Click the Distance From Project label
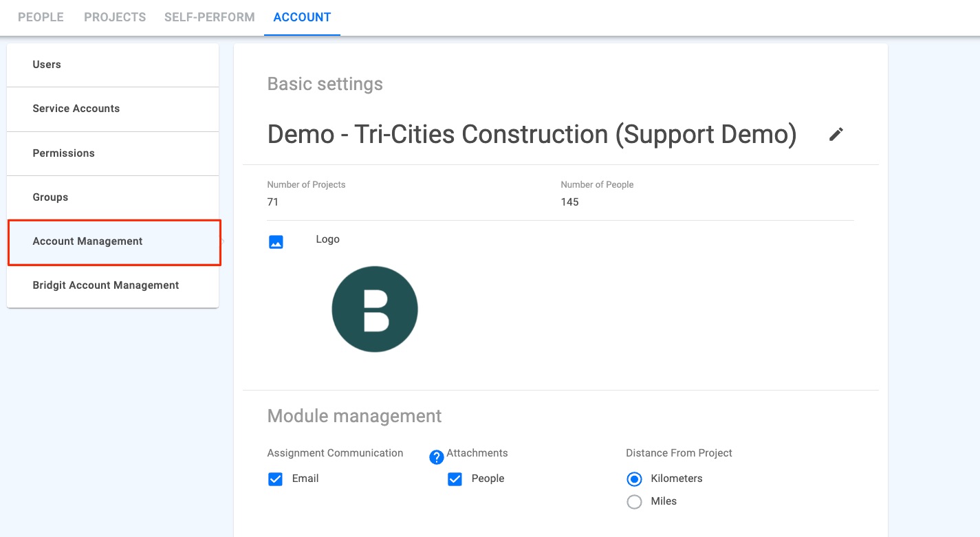 click(679, 453)
